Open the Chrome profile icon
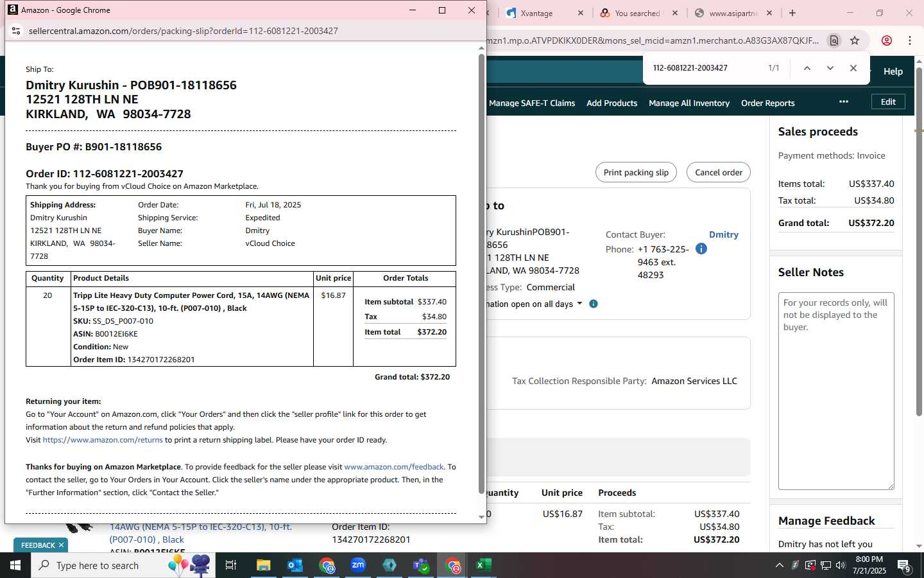Viewport: 924px width, 578px height. [x=887, y=40]
